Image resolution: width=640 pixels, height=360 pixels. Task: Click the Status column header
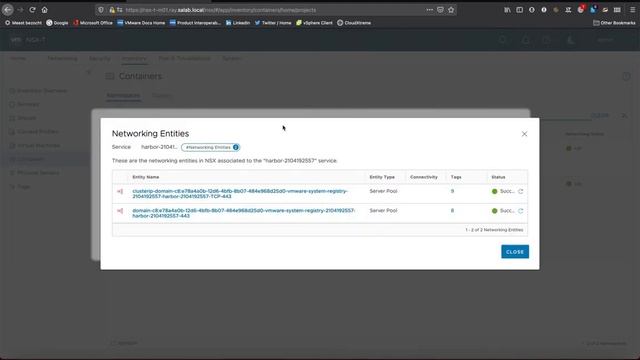(x=498, y=177)
